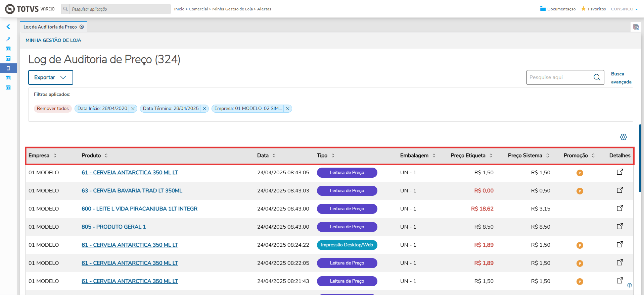Click the Pesquisar aplicação search field
The width and height of the screenshot is (644, 295).
120,9
